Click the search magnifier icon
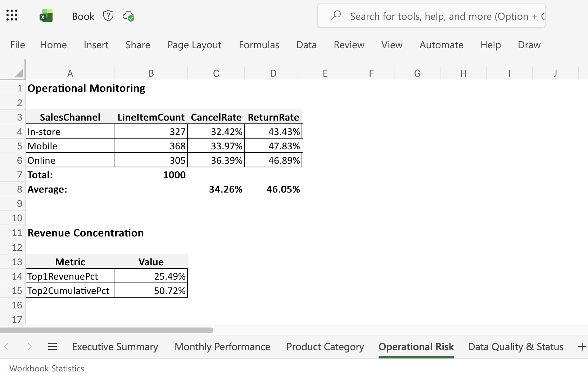588x375 pixels. [x=336, y=16]
